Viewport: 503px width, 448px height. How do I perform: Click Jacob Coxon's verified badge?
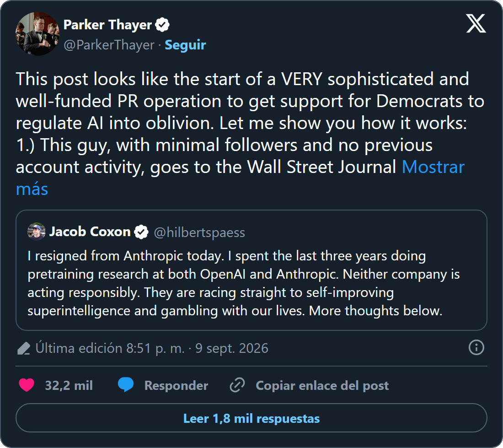[x=141, y=232]
